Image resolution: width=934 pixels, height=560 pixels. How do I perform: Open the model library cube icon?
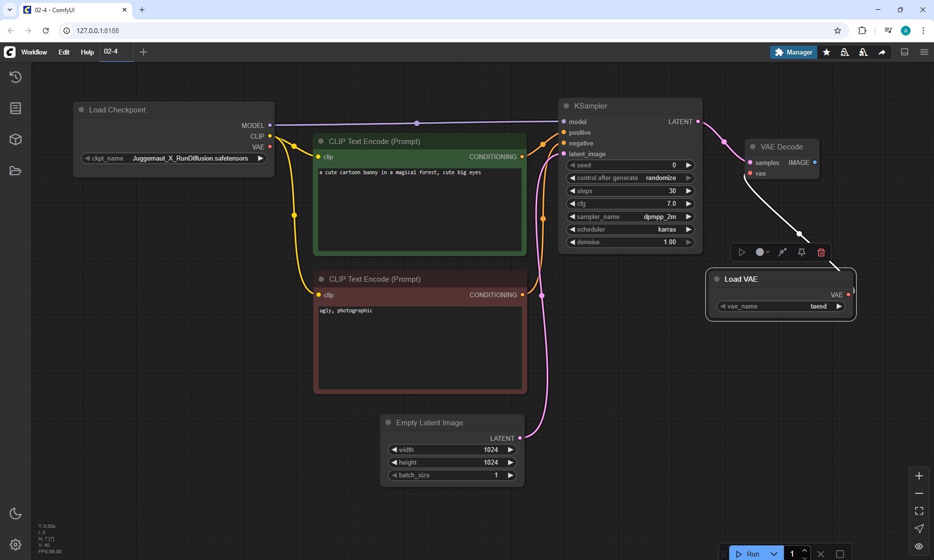click(x=16, y=140)
